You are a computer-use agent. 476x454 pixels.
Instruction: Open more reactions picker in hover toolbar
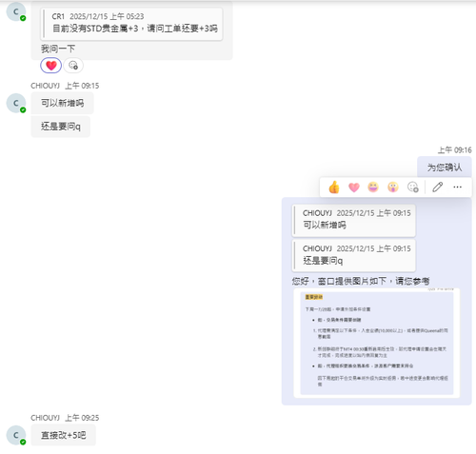click(x=412, y=188)
